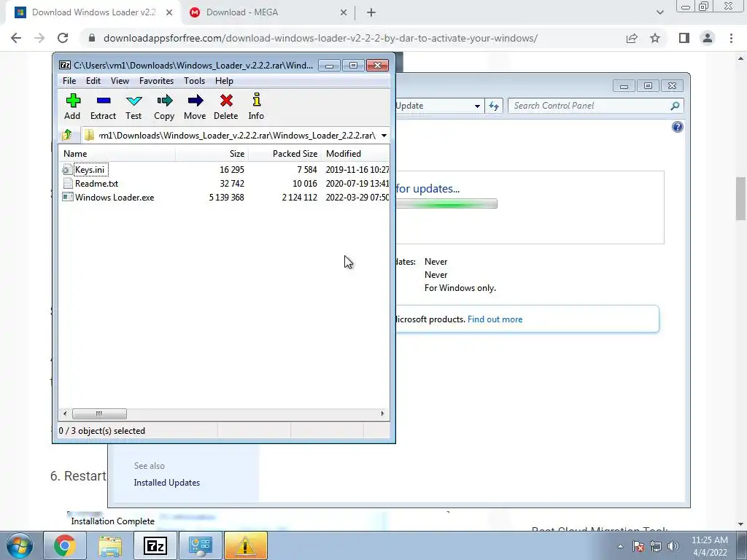Select the Windows Loader.exe file icon
The width and height of the screenshot is (747, 560).
coord(68,197)
